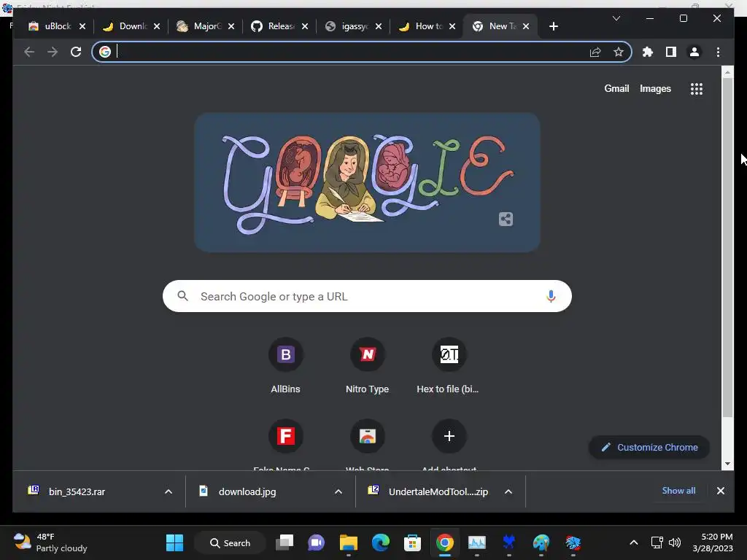Show hidden system tray icons

point(634,542)
